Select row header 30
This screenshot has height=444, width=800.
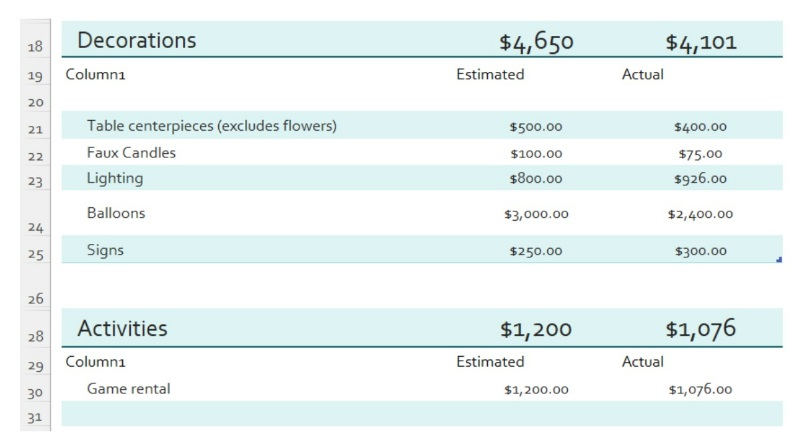pos(33,393)
